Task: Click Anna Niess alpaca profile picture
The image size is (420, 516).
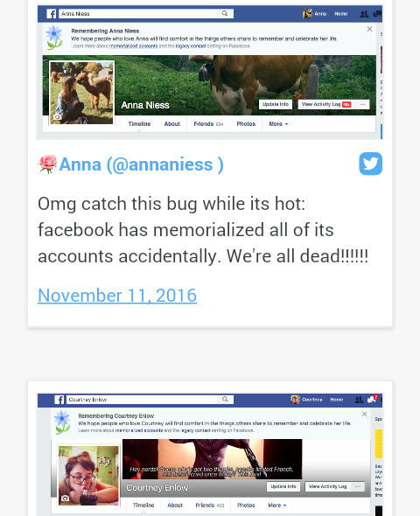Action: [81, 93]
